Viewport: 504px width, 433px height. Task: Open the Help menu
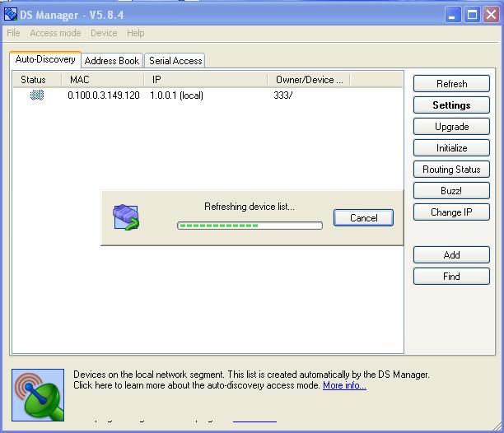point(136,33)
